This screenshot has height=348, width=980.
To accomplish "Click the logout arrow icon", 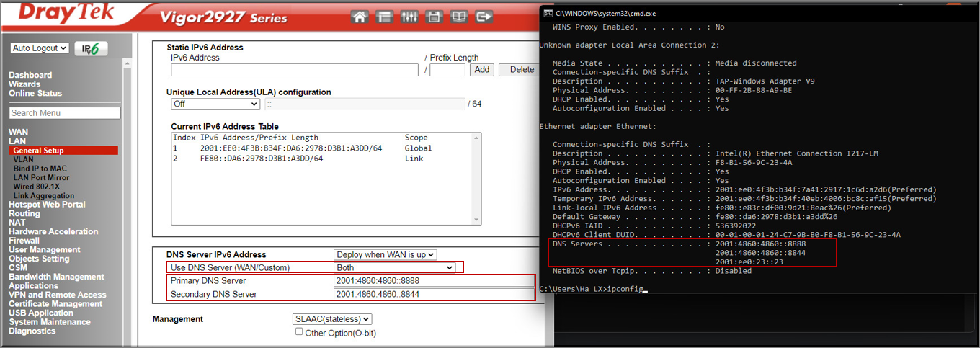I will [x=484, y=17].
